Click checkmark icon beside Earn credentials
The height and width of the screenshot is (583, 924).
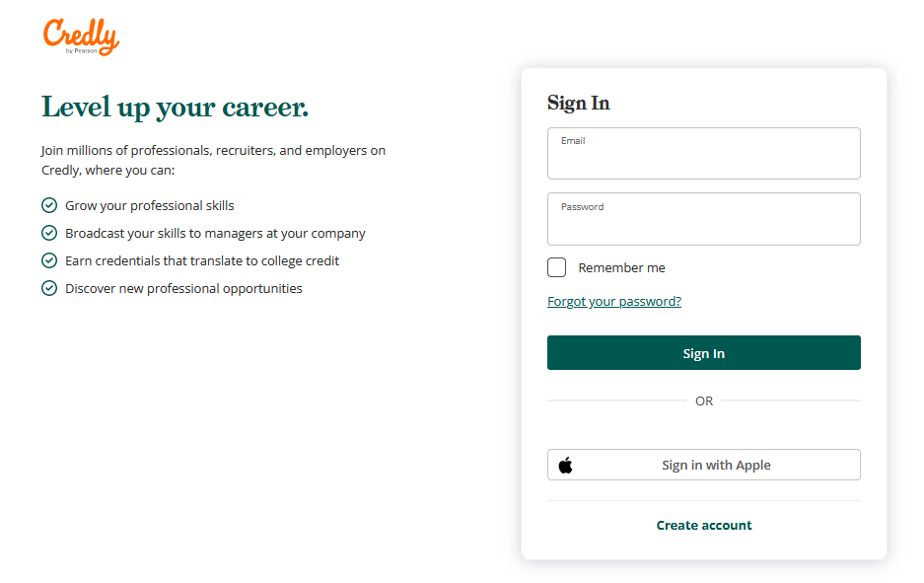tap(49, 260)
